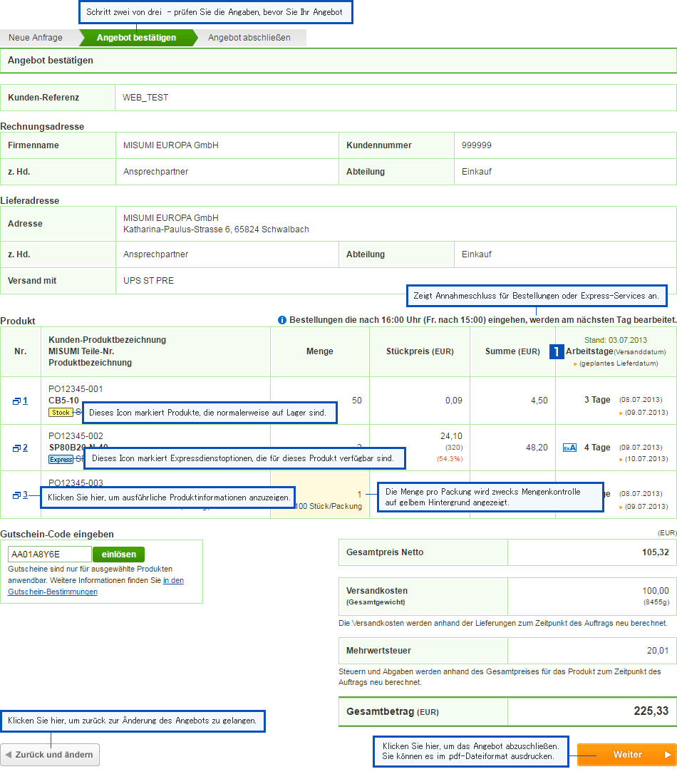
Task: Focus the Gutschein-Code input containing AA01A8Y6E
Action: (x=49, y=554)
